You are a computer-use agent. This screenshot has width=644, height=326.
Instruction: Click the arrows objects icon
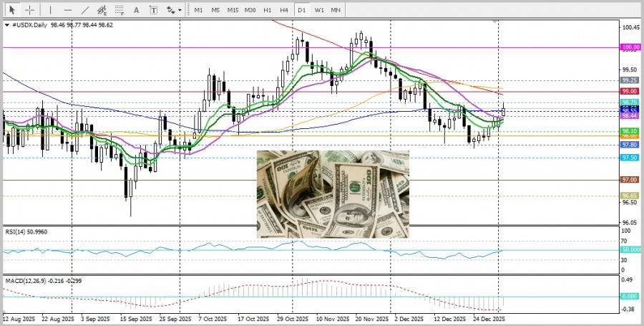[x=170, y=9]
